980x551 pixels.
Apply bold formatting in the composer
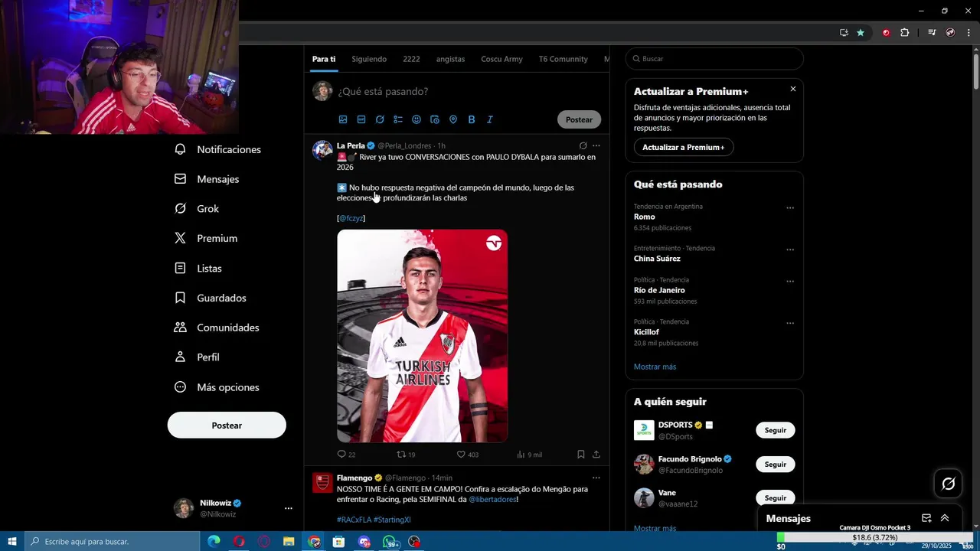(x=472, y=119)
